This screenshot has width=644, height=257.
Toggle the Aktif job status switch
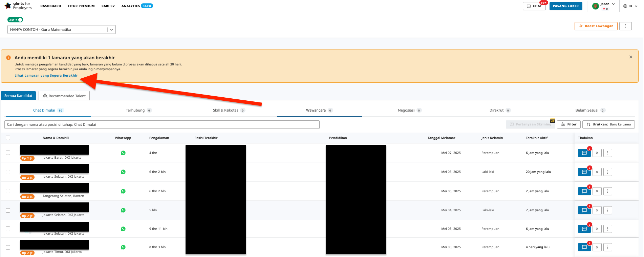[15, 20]
